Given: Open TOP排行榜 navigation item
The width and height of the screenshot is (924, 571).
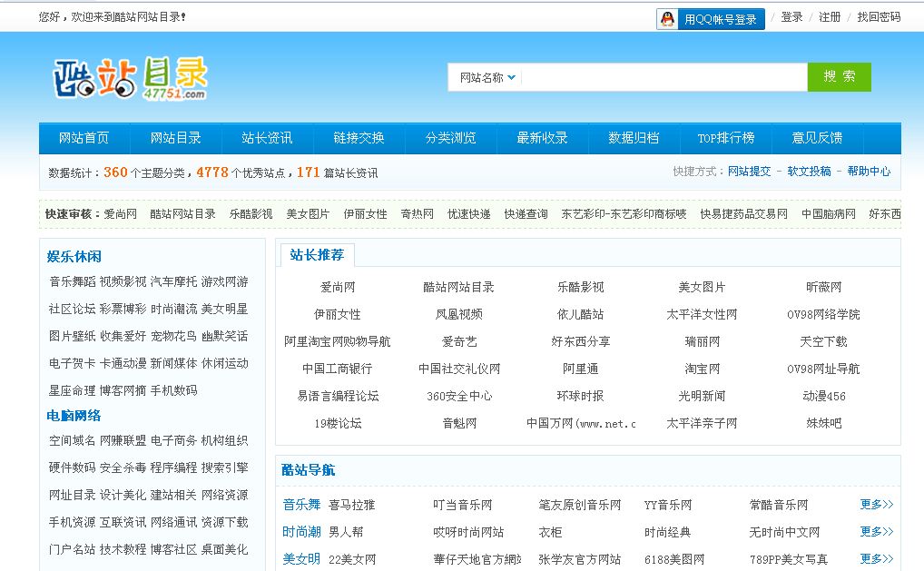Looking at the screenshot, I should click(725, 138).
